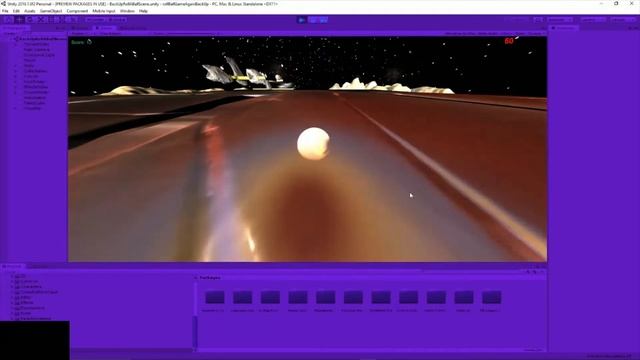Open the File menu
This screenshot has width=640, height=360.
[x=5, y=11]
